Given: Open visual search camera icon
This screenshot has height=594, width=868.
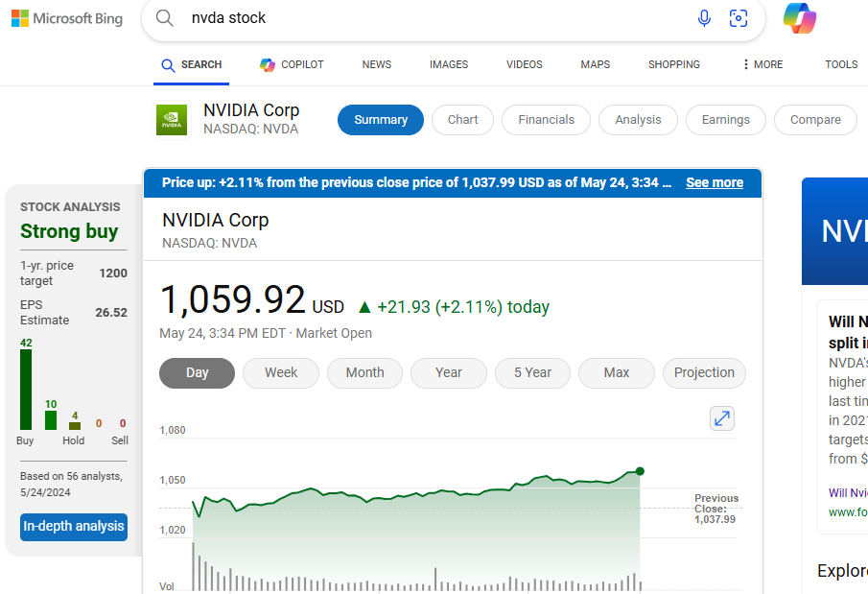Looking at the screenshot, I should coord(738,18).
